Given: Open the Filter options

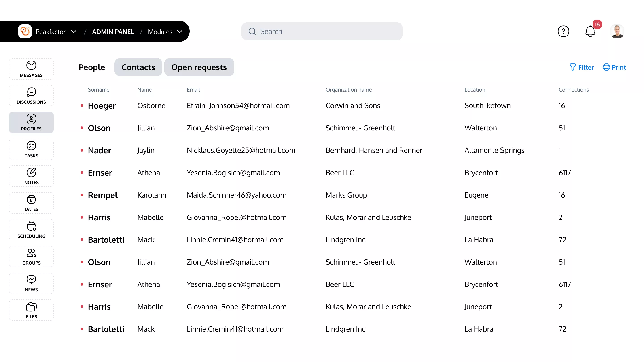Looking at the screenshot, I should tap(581, 67).
